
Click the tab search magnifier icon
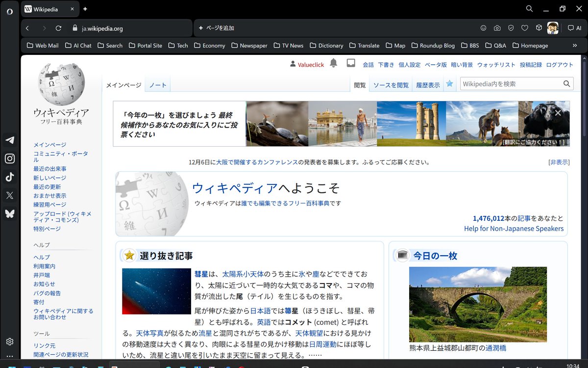pyautogui.click(x=529, y=9)
